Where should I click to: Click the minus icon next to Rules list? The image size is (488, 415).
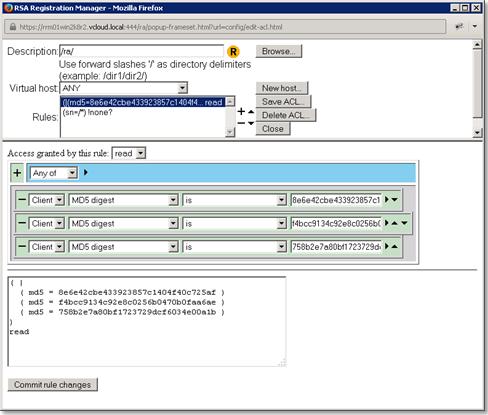click(241, 123)
